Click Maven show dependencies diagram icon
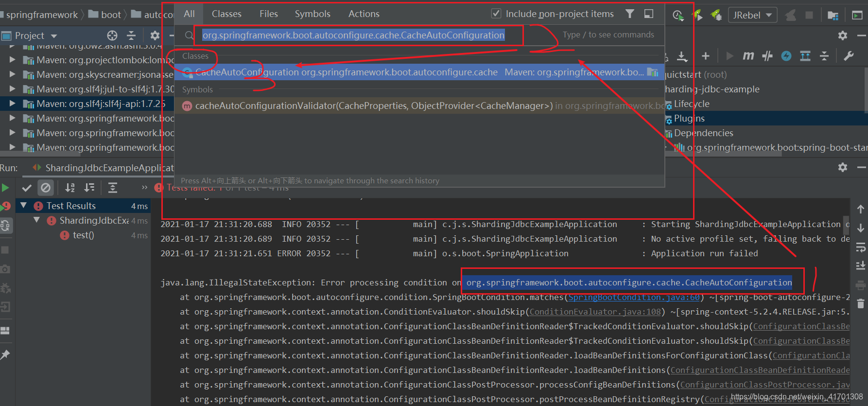The width and height of the screenshot is (868, 406). (x=805, y=56)
